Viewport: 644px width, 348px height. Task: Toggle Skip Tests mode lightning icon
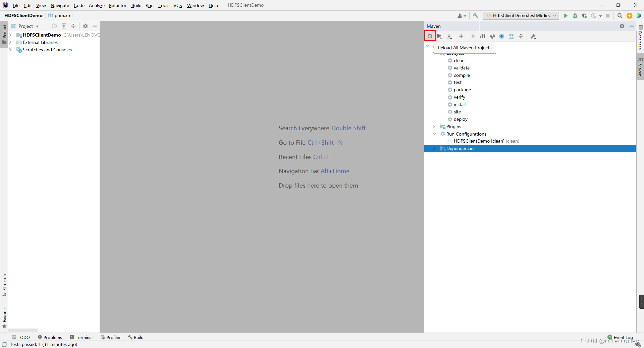point(502,36)
